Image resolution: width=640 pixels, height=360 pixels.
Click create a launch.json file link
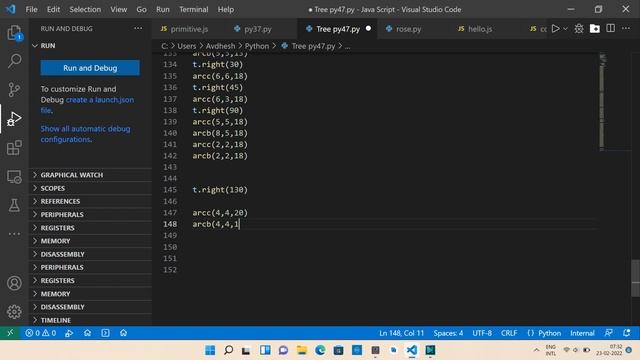87,105
